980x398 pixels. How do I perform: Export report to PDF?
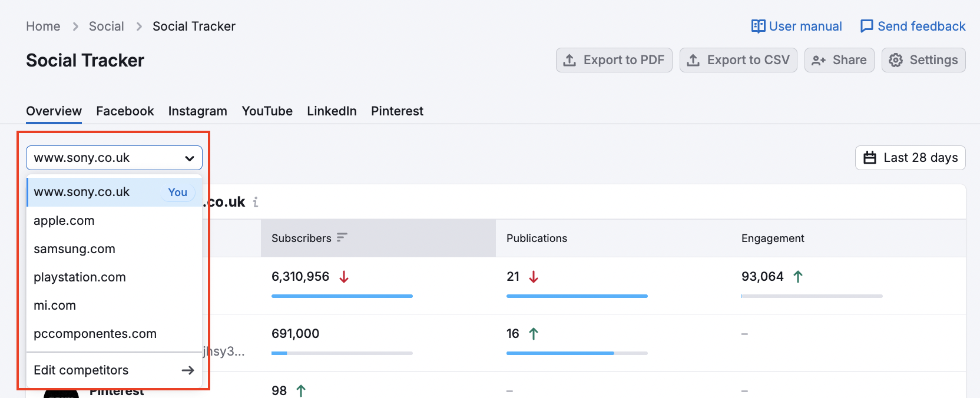pos(614,60)
